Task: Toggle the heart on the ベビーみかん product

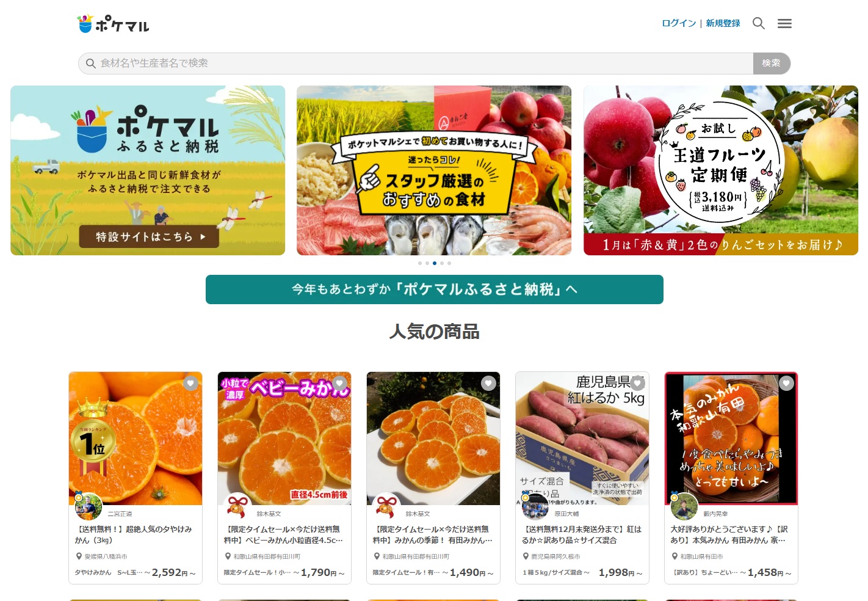Action: tap(339, 383)
